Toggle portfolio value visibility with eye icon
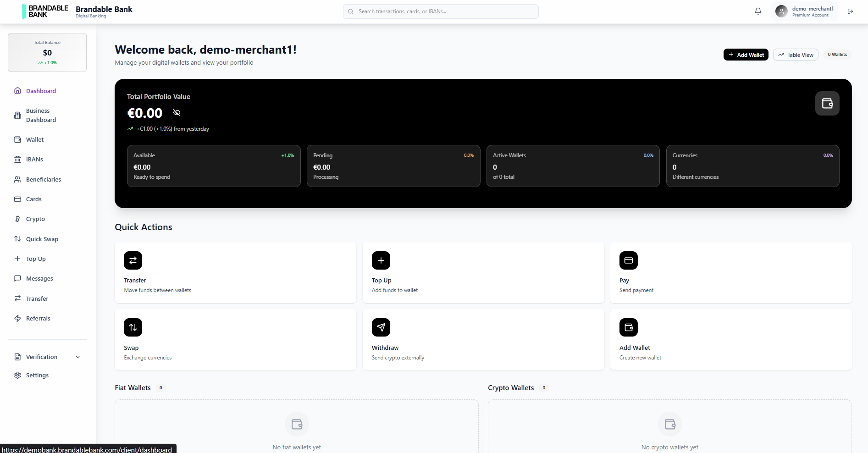Screen dimensions: 868x453 pyautogui.click(x=177, y=112)
